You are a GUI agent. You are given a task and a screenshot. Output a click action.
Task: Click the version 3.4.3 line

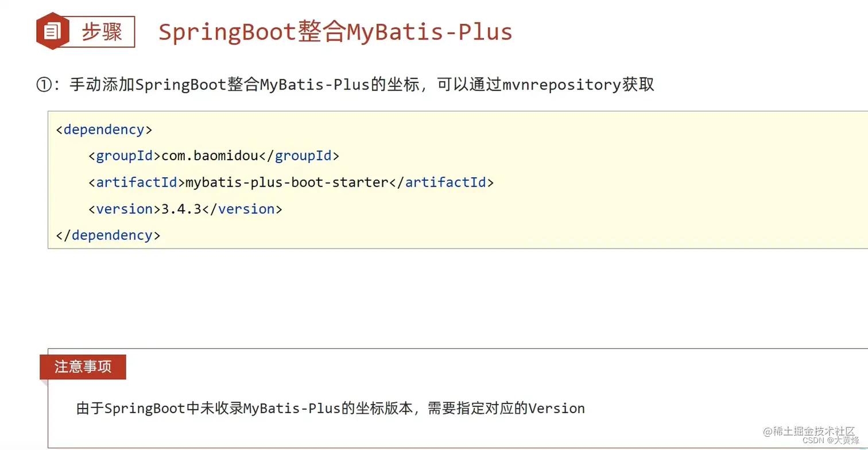(185, 209)
